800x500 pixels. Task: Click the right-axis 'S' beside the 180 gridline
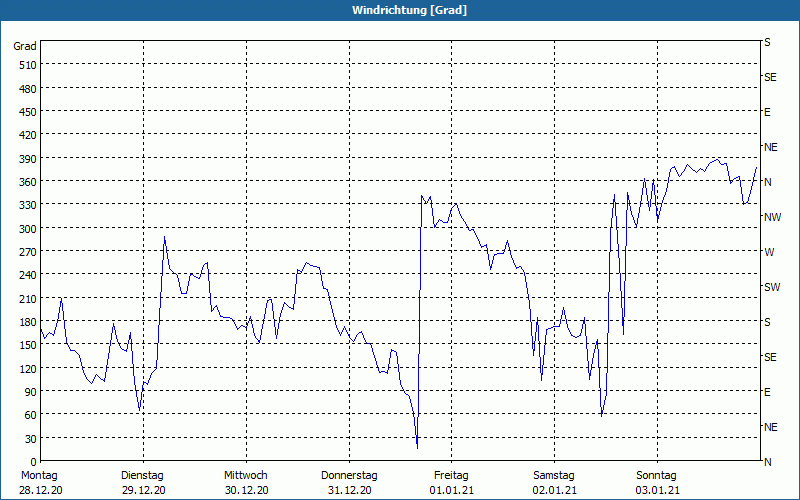pos(767,322)
